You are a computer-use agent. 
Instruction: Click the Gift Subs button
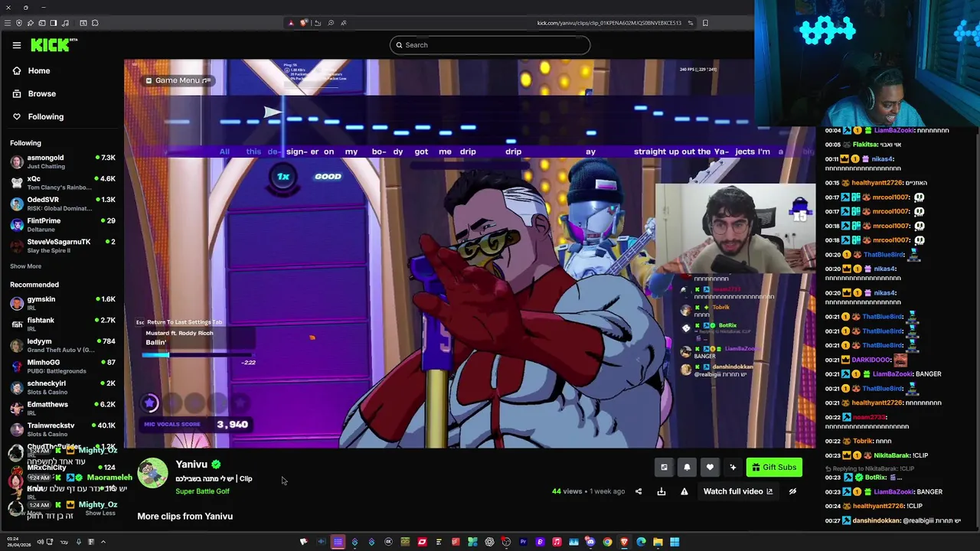pyautogui.click(x=774, y=468)
